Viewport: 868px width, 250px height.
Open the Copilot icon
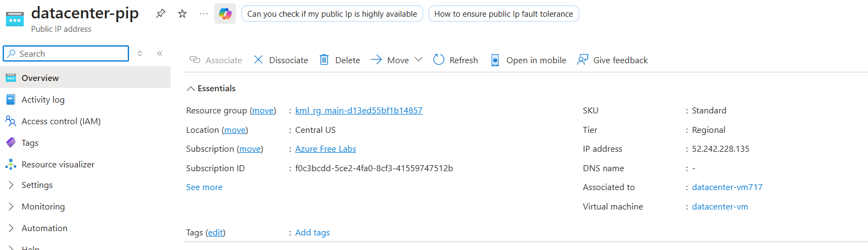tap(225, 13)
